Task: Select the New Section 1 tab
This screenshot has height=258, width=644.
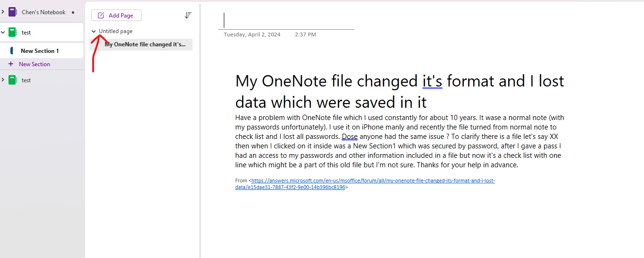Action: coord(42,51)
